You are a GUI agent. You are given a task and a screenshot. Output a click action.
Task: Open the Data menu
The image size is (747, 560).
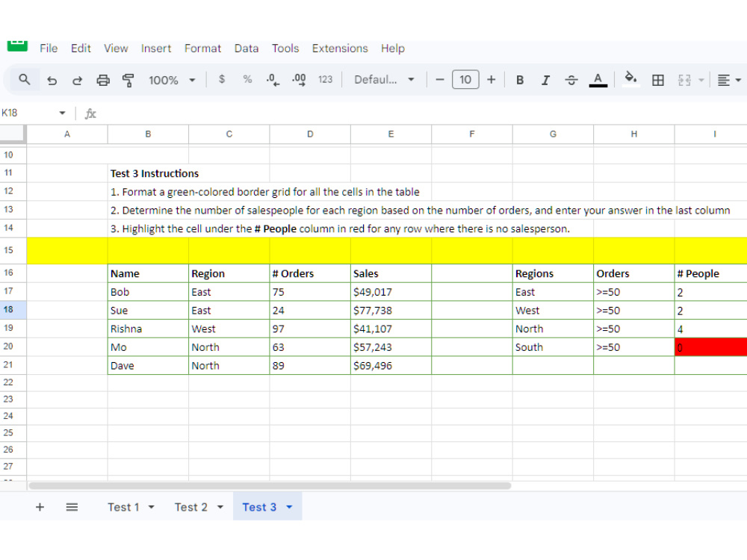(x=247, y=48)
